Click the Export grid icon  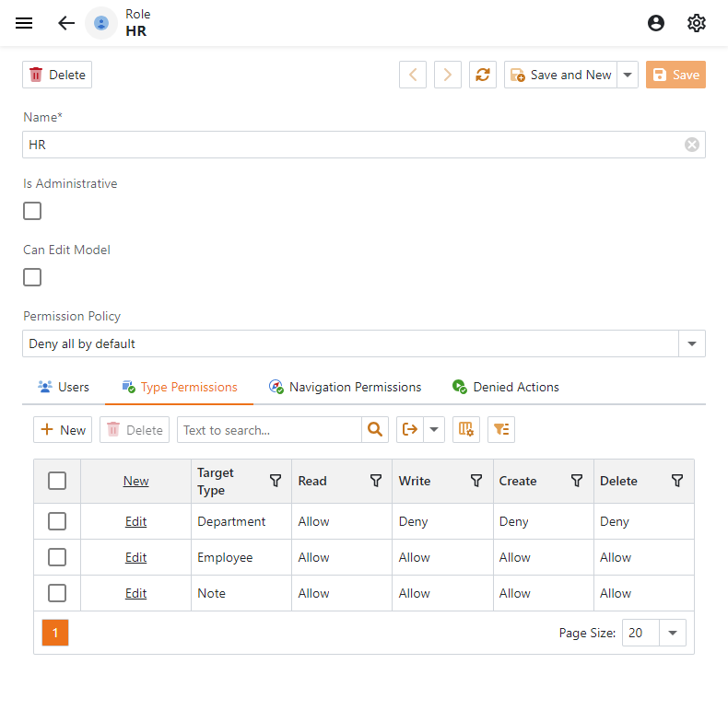[410, 430]
